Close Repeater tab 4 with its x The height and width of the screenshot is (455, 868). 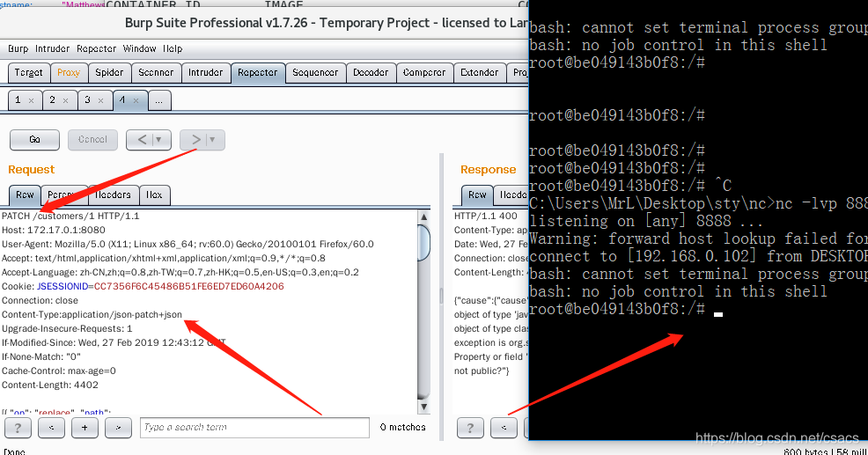point(136,100)
